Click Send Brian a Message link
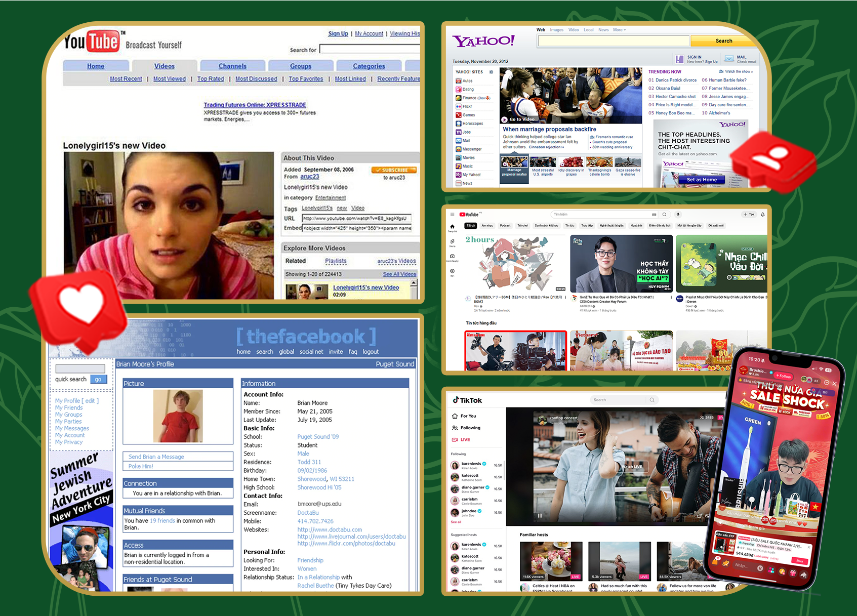Screen dimensions: 857x616 pyautogui.click(x=156, y=457)
